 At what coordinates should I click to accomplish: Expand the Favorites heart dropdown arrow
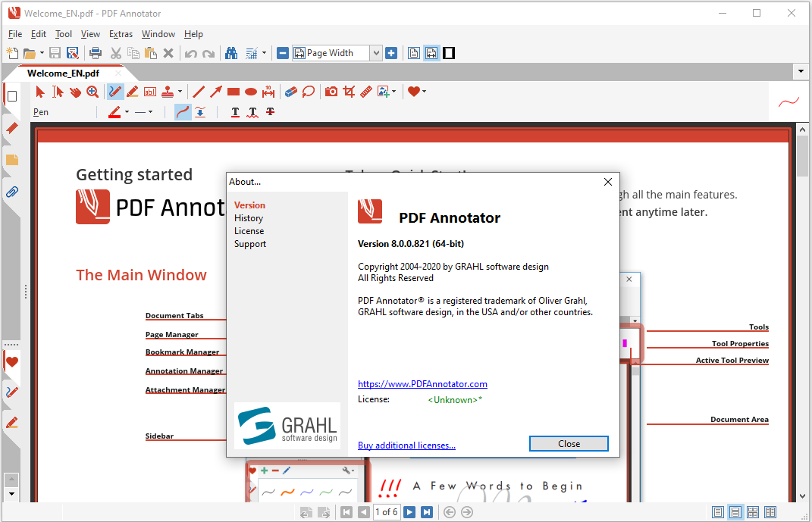(x=425, y=92)
